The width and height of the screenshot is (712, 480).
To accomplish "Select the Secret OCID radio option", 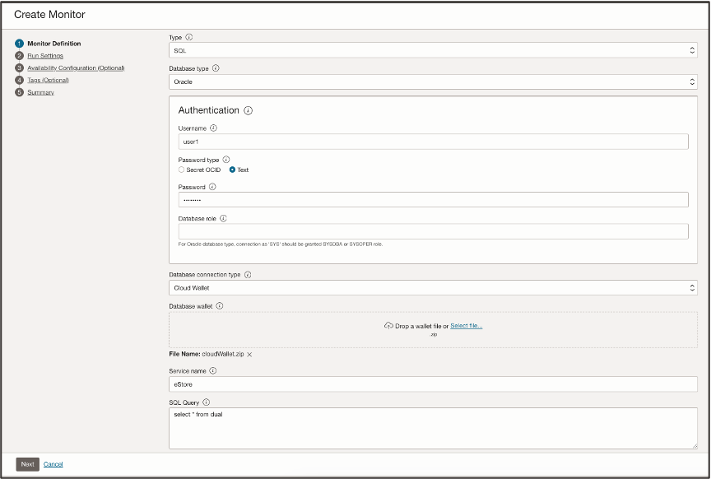I will 181,170.
